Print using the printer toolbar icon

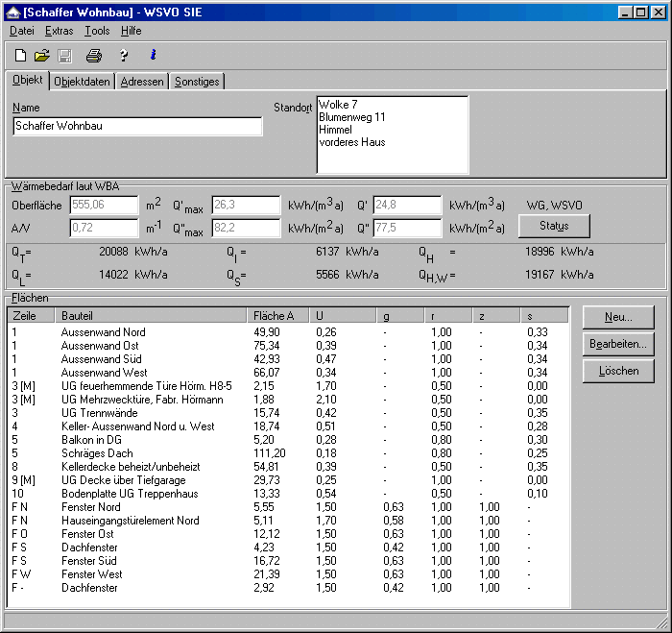pyautogui.click(x=94, y=56)
